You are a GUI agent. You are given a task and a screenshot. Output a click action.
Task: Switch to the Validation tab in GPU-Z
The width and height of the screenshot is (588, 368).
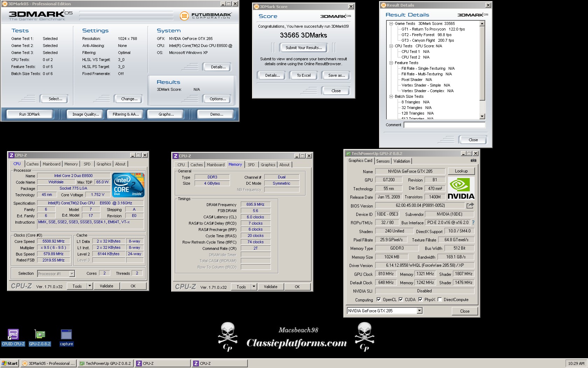(x=402, y=161)
